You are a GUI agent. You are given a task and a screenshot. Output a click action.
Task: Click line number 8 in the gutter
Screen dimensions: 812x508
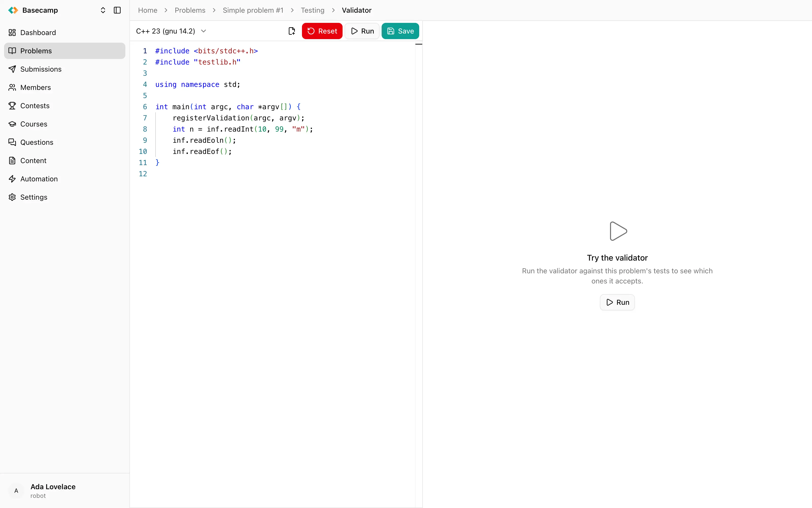(145, 129)
